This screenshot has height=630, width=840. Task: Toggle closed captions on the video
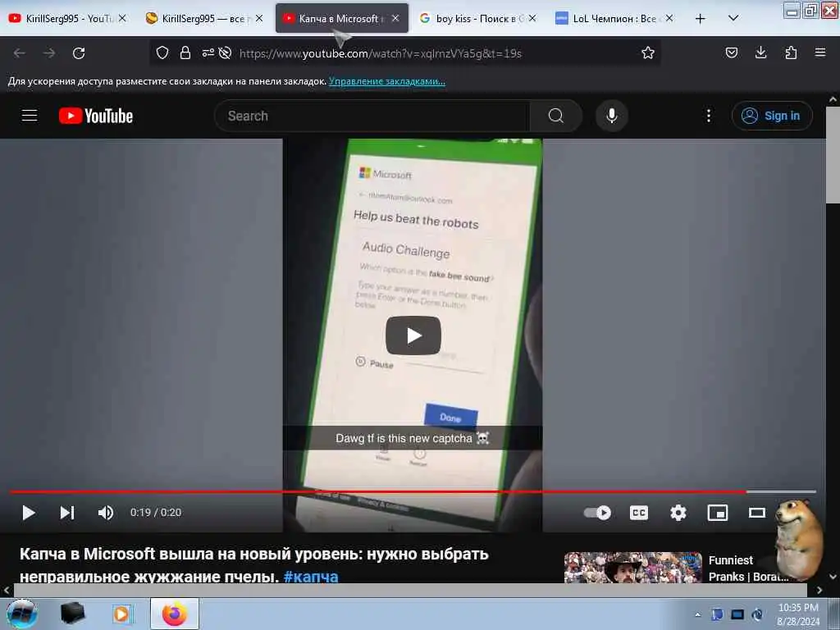[638, 513]
